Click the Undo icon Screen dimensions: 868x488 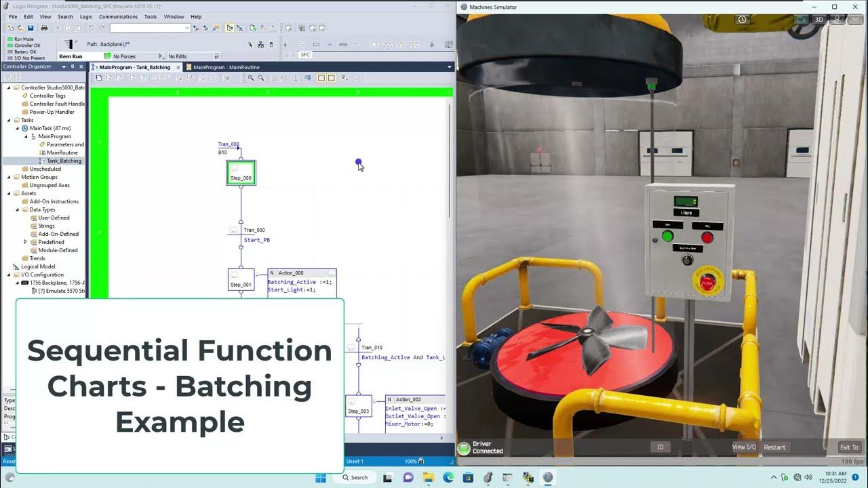pos(91,28)
